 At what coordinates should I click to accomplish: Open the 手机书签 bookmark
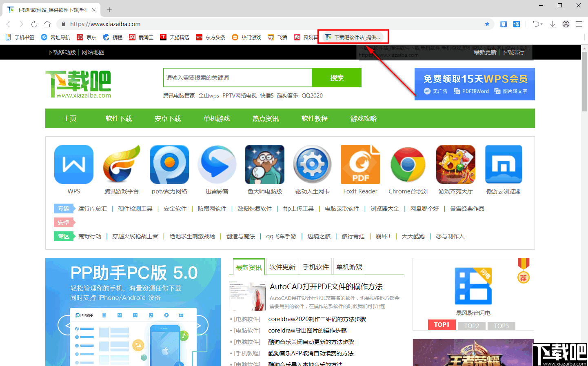tap(20, 37)
